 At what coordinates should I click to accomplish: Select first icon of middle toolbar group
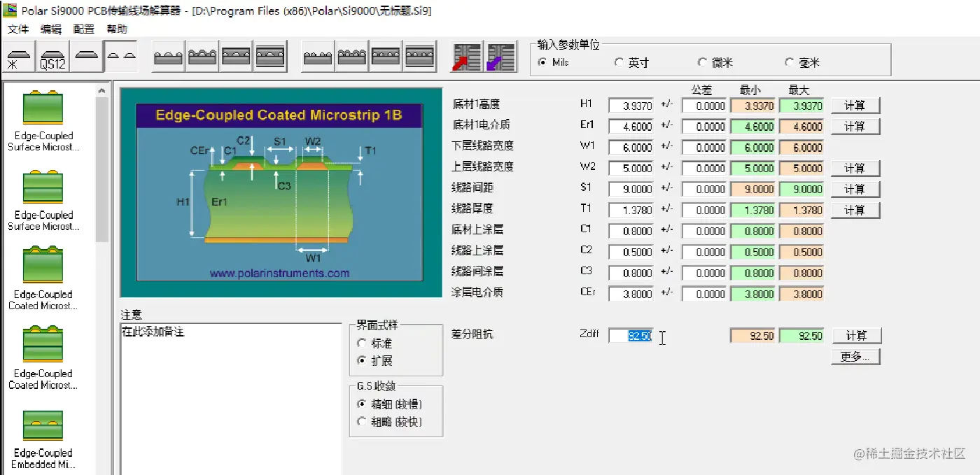coord(168,57)
